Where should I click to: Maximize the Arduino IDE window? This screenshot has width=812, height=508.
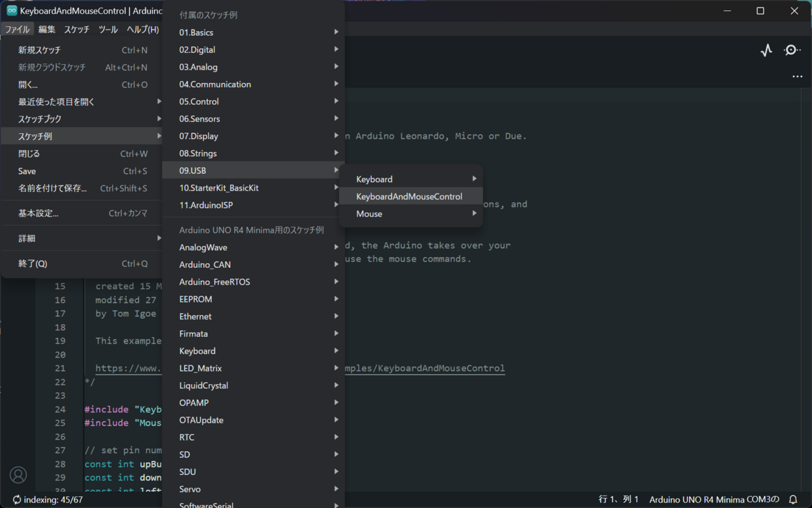coord(760,11)
